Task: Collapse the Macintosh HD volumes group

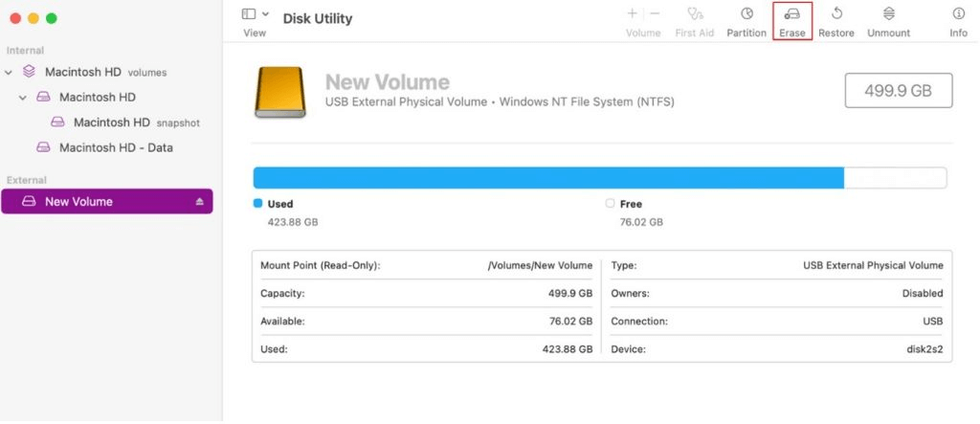Action: [x=9, y=72]
